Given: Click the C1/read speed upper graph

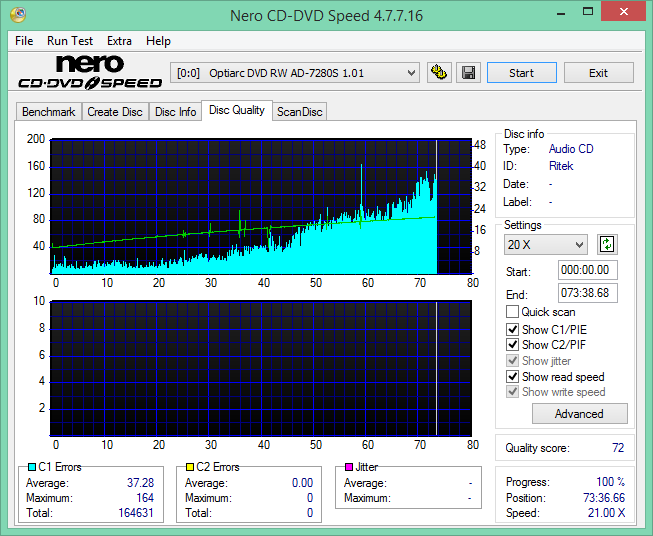Looking at the screenshot, I should coord(261,206).
